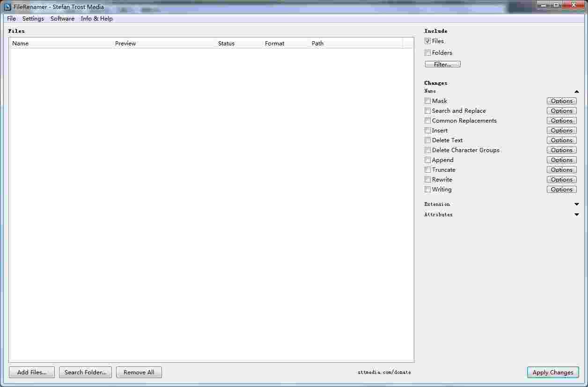588x387 pixels.
Task: Collapse the Name section arrow
Action: click(576, 92)
